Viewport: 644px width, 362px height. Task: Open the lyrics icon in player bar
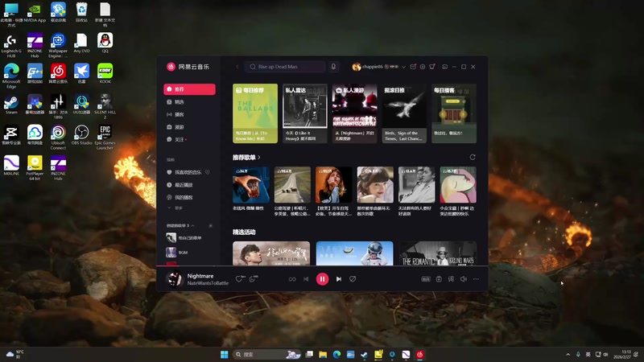[451, 279]
